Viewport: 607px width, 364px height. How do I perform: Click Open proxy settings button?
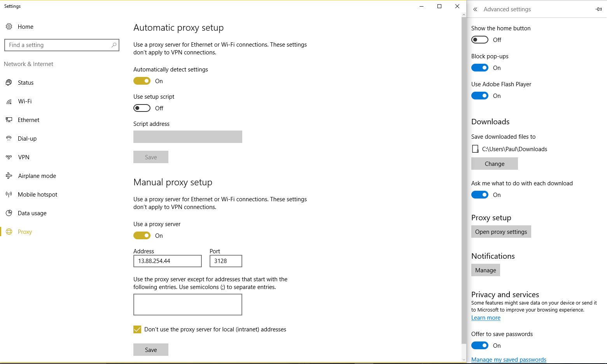(x=501, y=232)
